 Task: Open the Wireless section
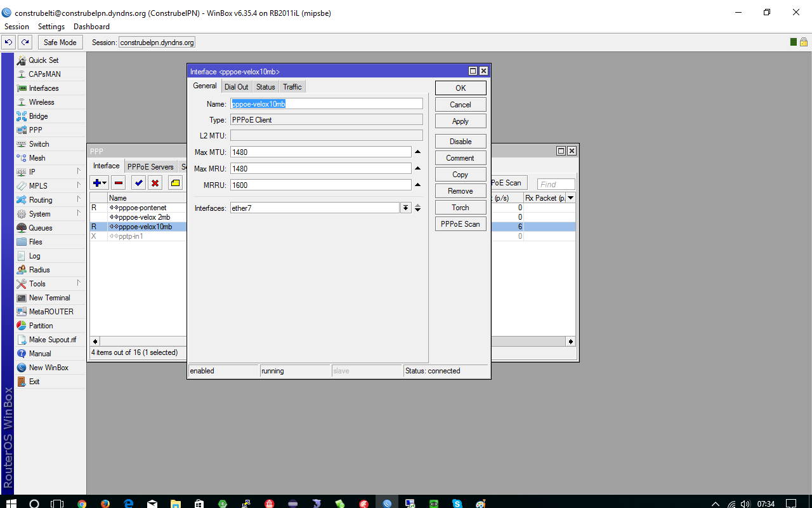pos(41,102)
